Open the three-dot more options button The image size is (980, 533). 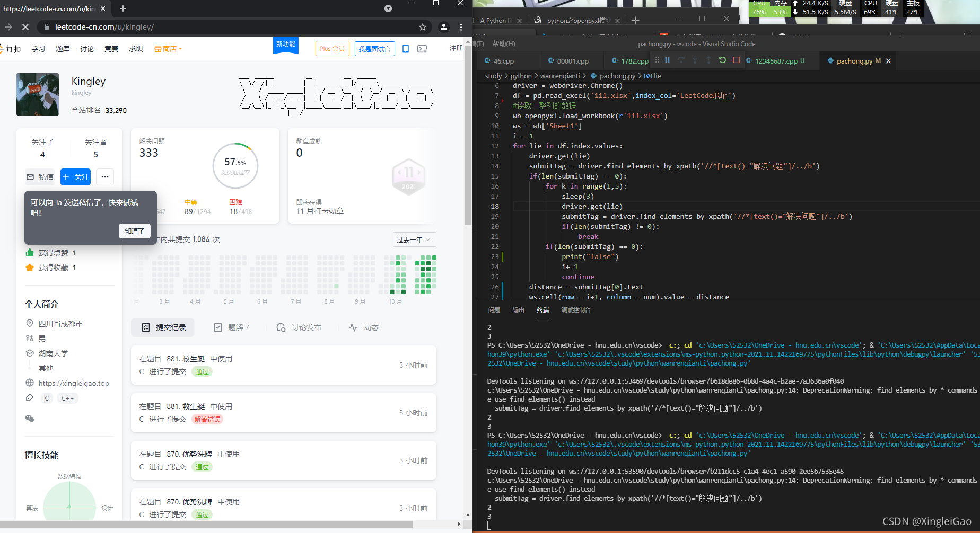pos(105,177)
